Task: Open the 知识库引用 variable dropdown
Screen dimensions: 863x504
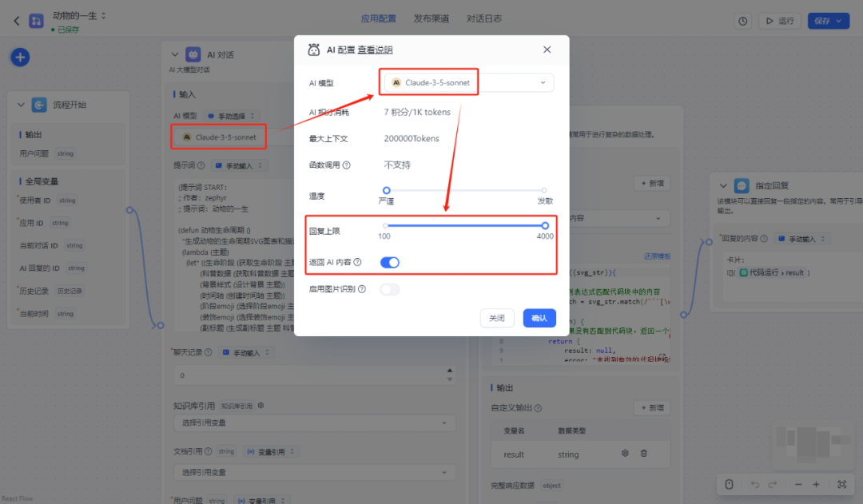Action: pyautogui.click(x=314, y=423)
